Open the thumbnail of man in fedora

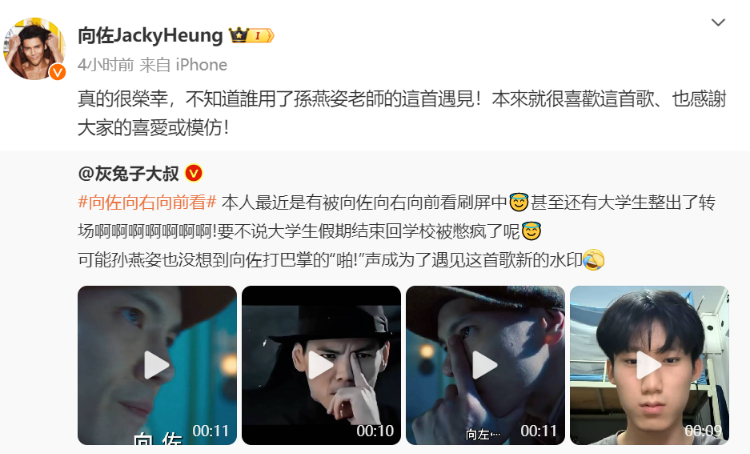click(321, 365)
